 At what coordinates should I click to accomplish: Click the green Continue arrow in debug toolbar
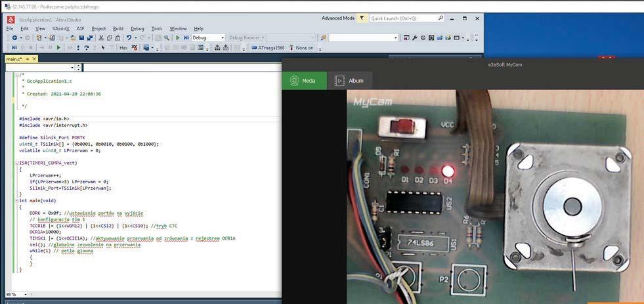tap(58, 48)
